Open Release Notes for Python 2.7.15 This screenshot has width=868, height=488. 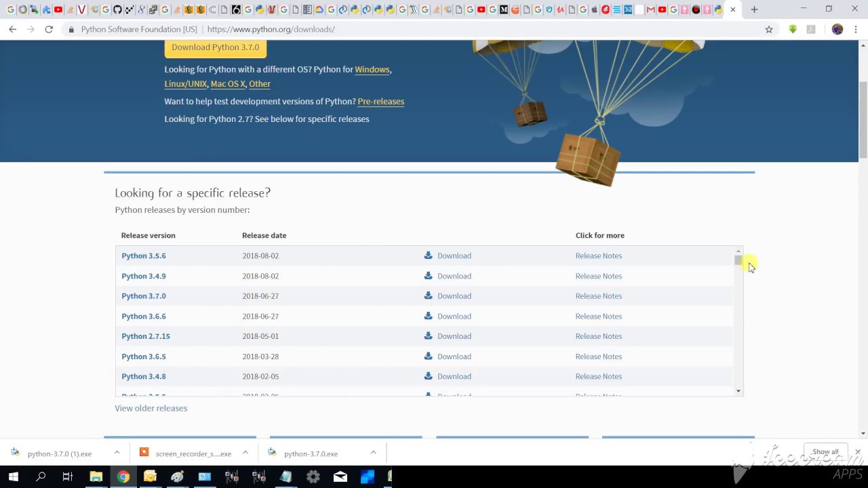click(x=599, y=336)
